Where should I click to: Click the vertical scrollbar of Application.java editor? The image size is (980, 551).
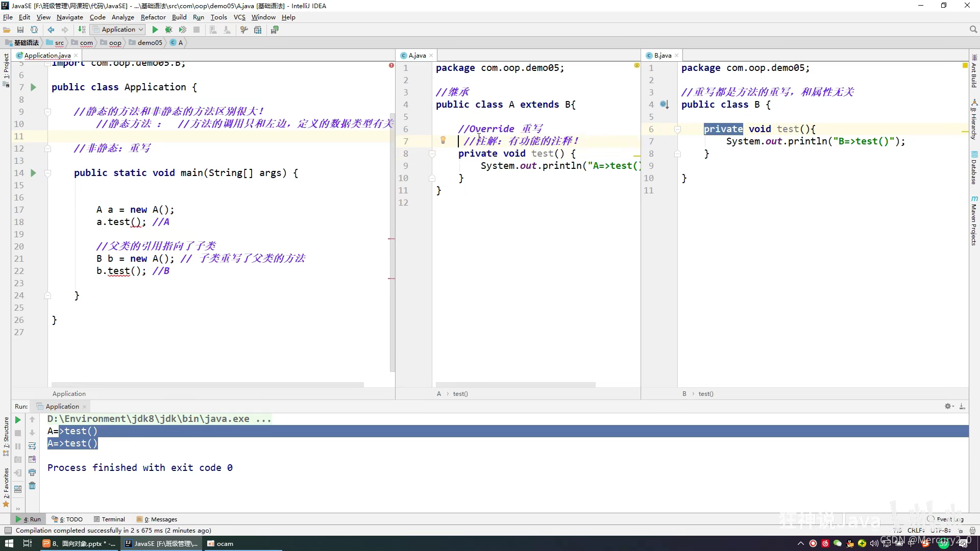(x=392, y=242)
